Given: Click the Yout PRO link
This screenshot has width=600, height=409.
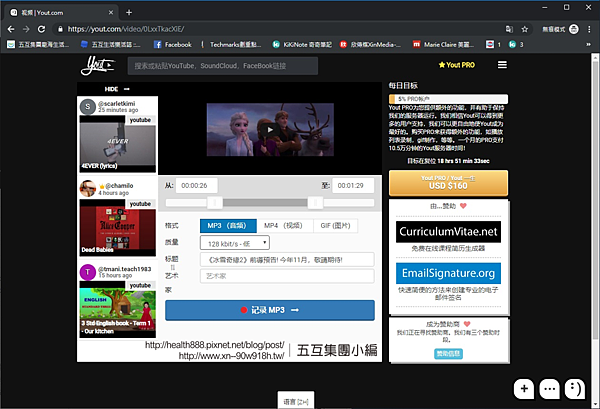Looking at the screenshot, I should (x=457, y=65).
